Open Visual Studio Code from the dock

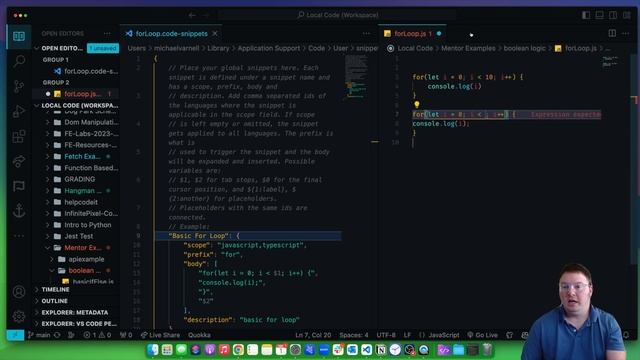click(x=366, y=350)
